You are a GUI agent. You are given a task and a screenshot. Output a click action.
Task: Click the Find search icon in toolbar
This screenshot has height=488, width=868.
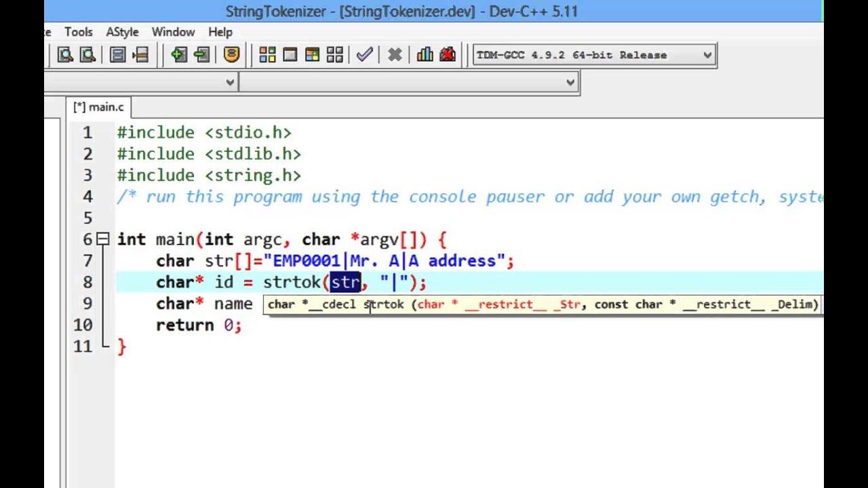65,55
